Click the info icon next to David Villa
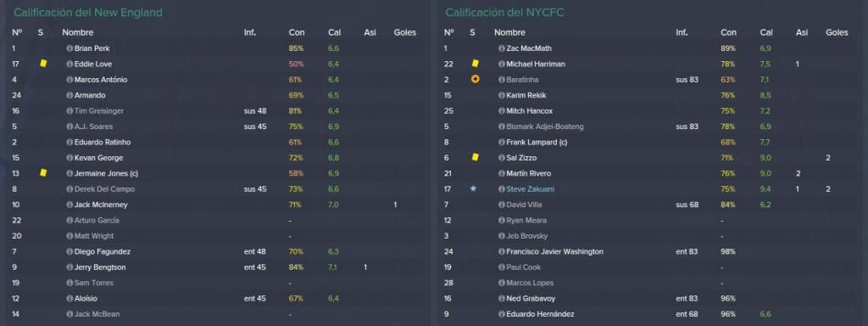Screen dimensions: 868x326 point(502,205)
